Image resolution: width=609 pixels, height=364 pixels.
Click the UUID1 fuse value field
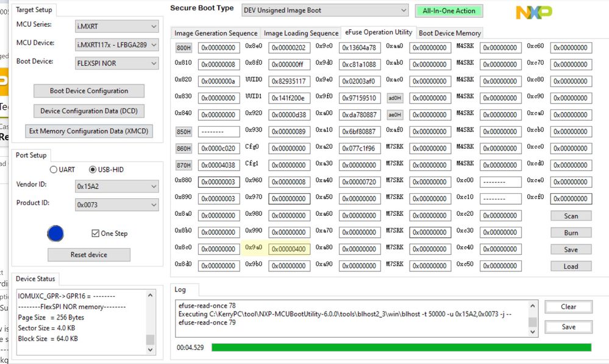click(x=289, y=98)
